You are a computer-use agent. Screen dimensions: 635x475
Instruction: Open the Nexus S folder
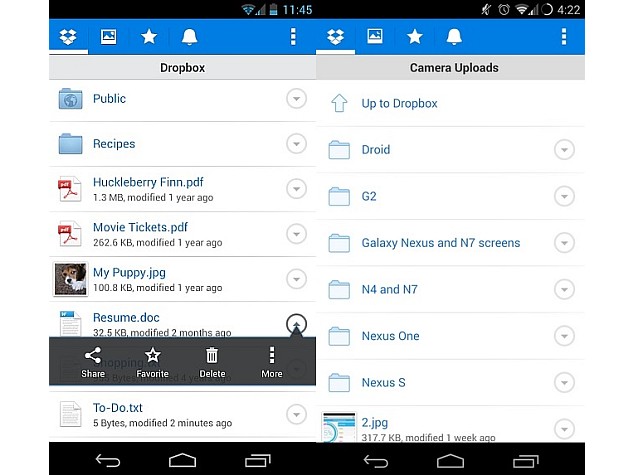coord(450,383)
